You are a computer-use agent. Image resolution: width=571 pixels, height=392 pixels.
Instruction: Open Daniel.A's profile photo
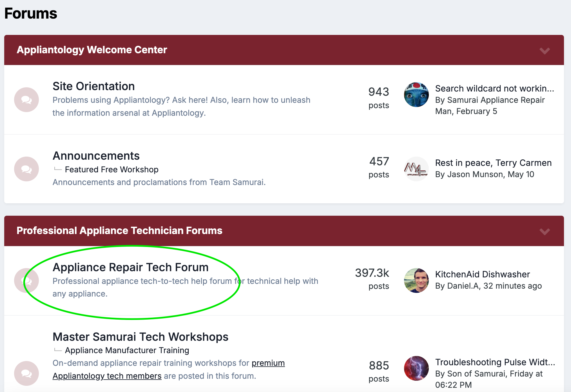(416, 280)
